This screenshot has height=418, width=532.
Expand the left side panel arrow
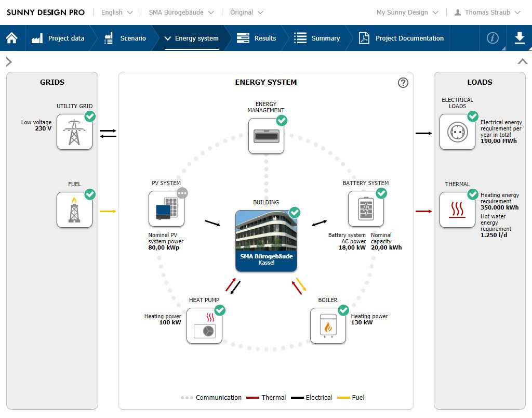(9, 62)
